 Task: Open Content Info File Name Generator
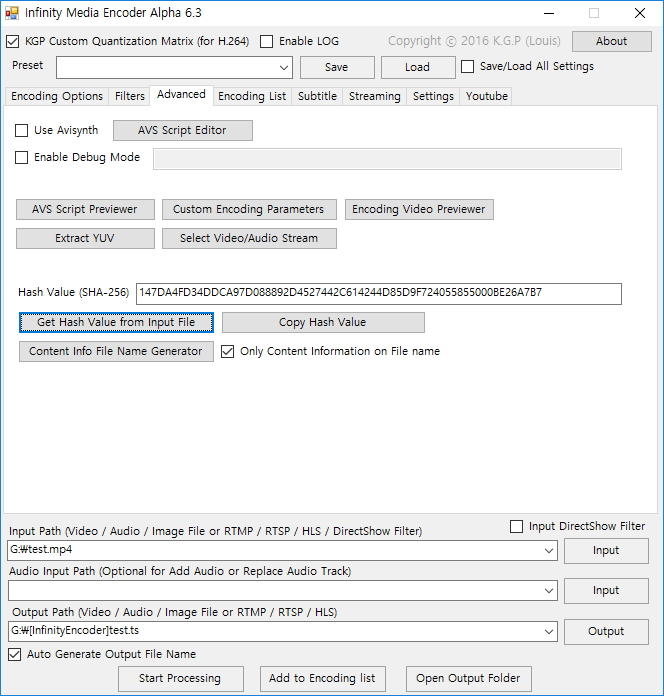click(116, 352)
